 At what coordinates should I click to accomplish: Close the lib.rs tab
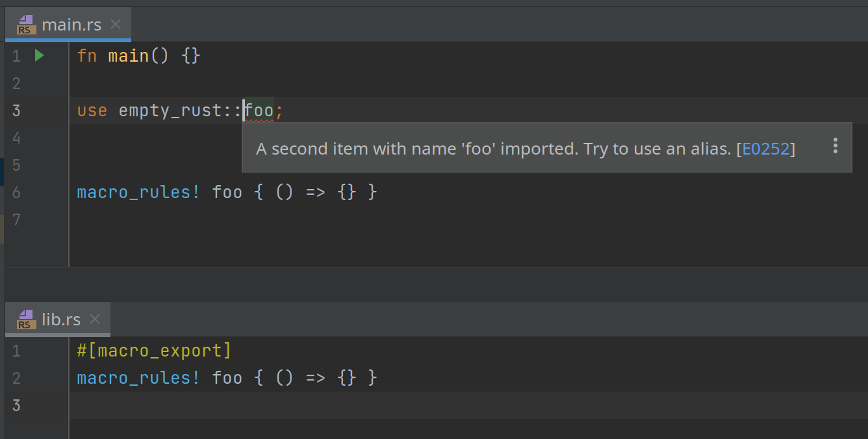(x=95, y=319)
